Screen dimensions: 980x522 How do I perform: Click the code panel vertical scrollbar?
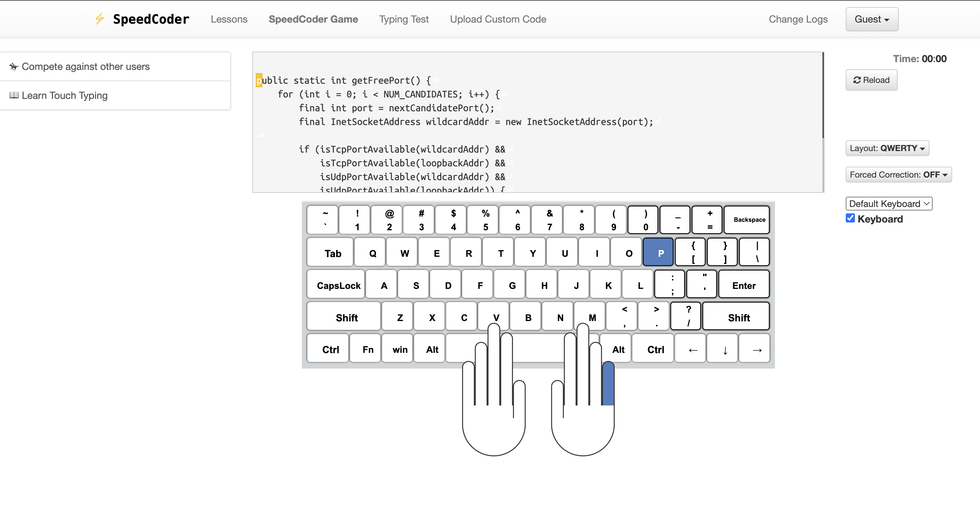coord(822,95)
